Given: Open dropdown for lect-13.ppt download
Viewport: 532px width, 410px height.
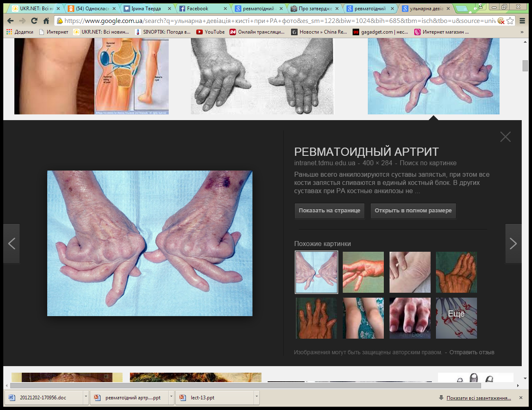Looking at the screenshot, I should [257, 397].
